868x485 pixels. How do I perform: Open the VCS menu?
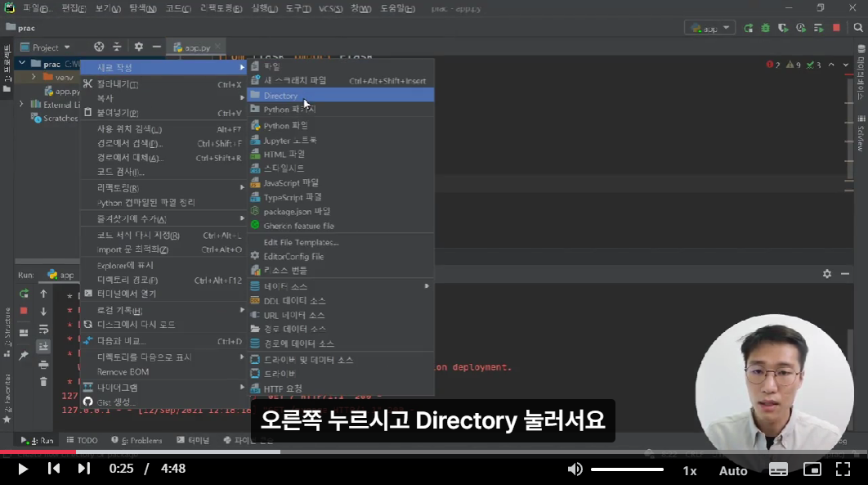(x=330, y=9)
